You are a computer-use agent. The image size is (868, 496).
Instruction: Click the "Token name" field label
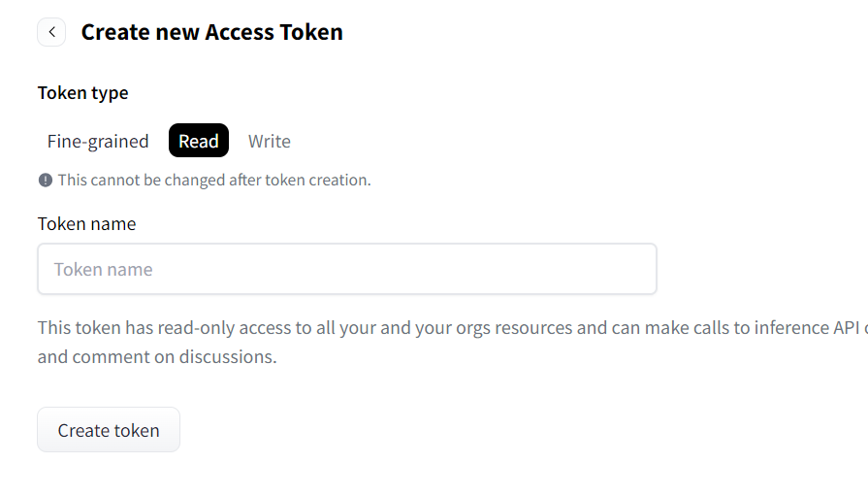(x=86, y=223)
